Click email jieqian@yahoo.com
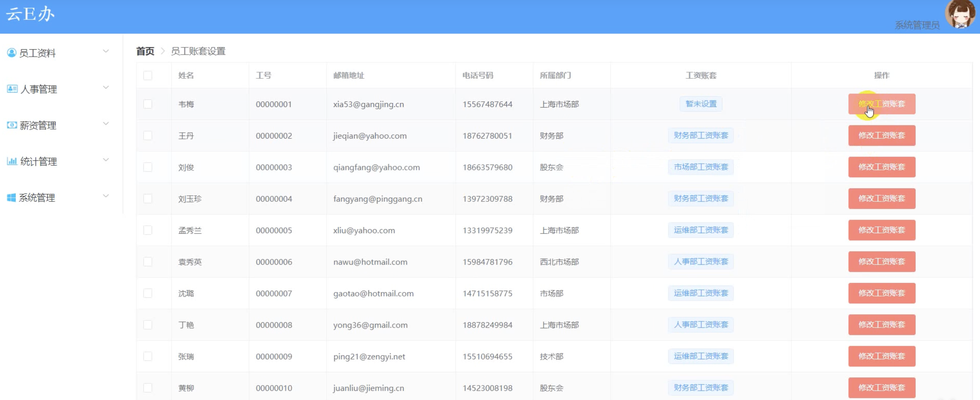Viewport: 980px width, 400px height. (x=370, y=136)
